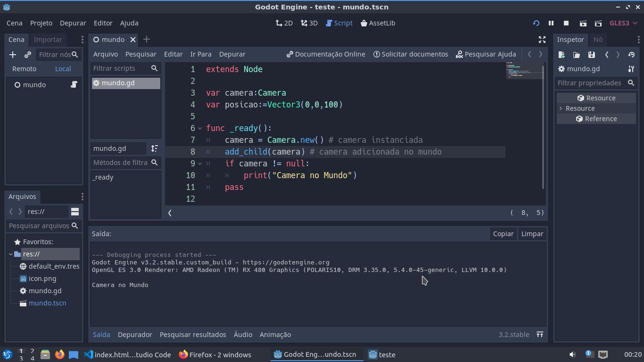Screen dimensions: 644x362
Task: Click Documentação Online link
Action: (x=326, y=54)
